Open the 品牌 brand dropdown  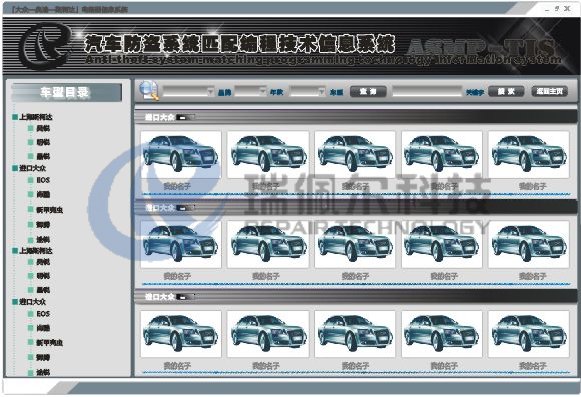pos(188,91)
